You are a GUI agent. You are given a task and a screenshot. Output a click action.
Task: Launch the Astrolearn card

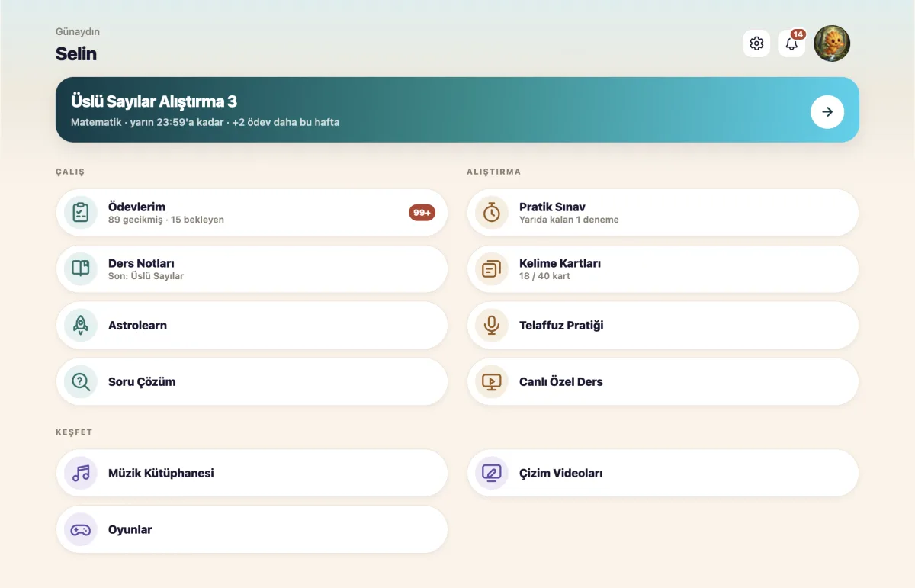tap(252, 326)
